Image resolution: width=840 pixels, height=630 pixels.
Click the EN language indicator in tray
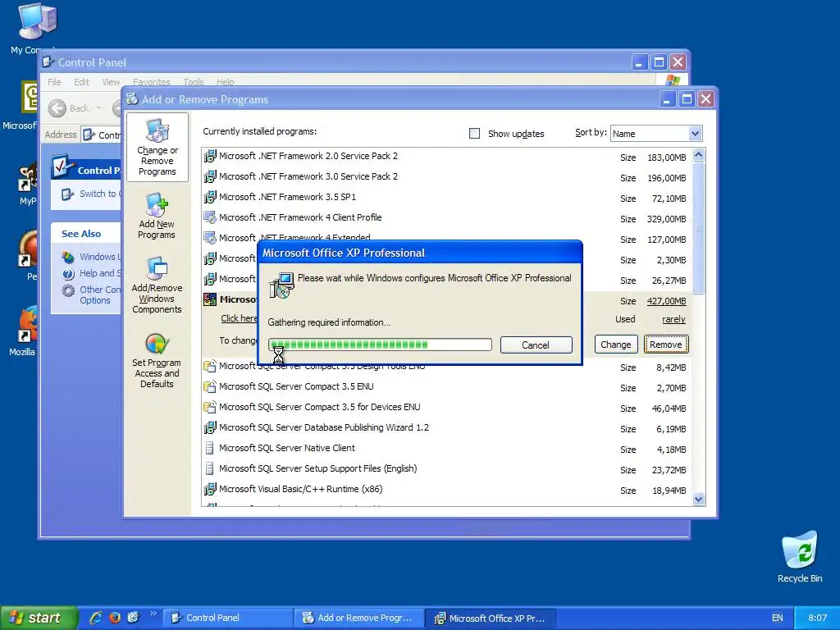point(778,618)
